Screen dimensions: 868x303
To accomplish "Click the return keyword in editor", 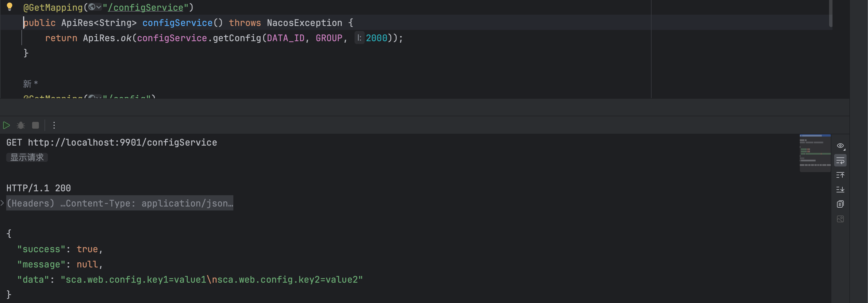I will click(61, 38).
